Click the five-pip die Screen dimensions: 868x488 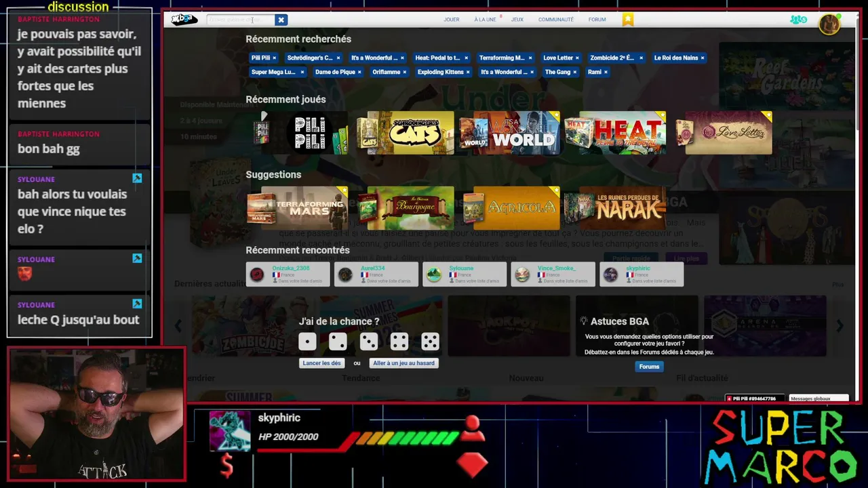430,342
